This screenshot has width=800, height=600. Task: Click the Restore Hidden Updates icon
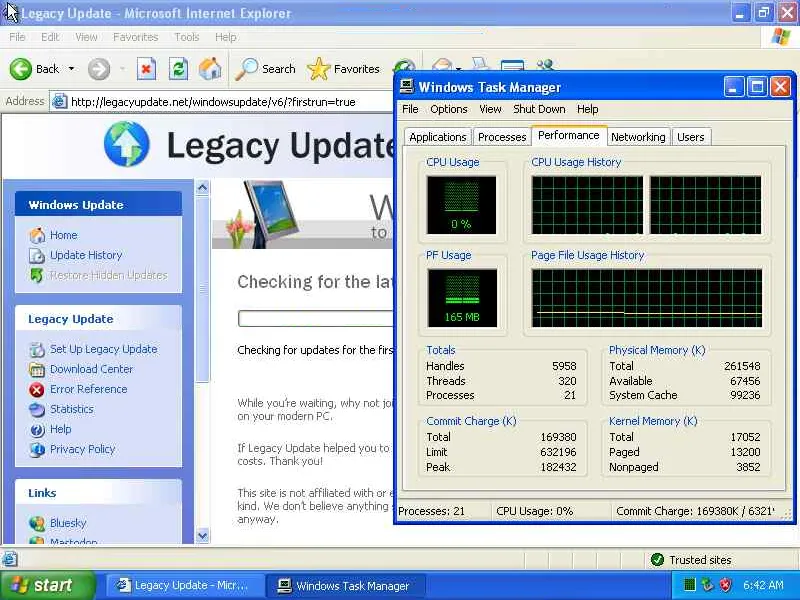click(x=37, y=276)
